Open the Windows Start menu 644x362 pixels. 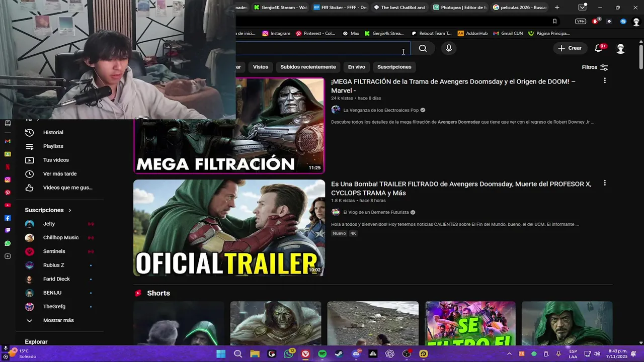221,354
